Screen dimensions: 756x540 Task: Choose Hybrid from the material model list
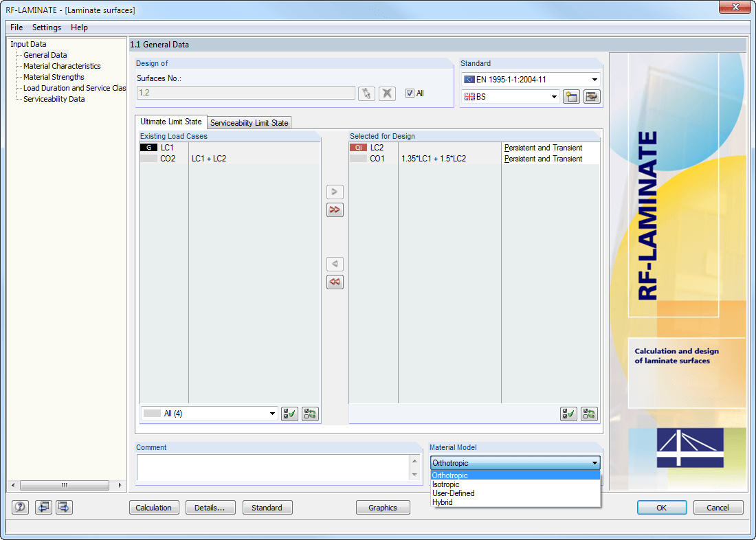pos(515,502)
